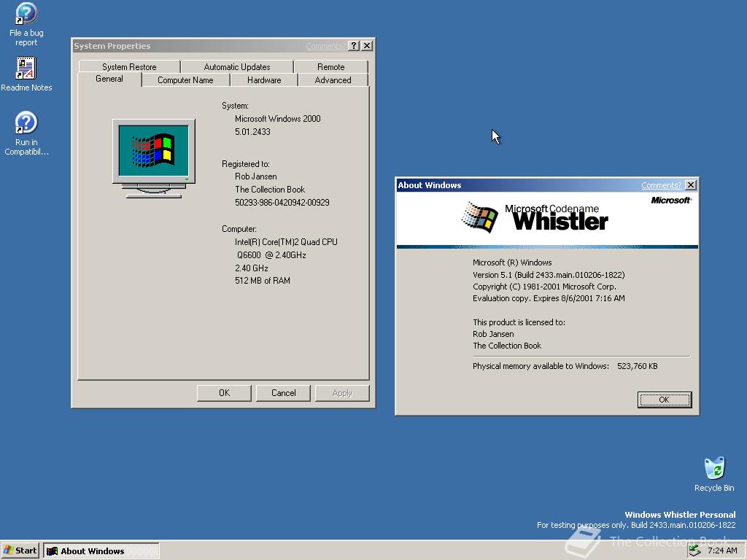Viewport: 747px width, 560px height.
Task: Click the Windows monitor image in System Properties
Action: tap(153, 158)
